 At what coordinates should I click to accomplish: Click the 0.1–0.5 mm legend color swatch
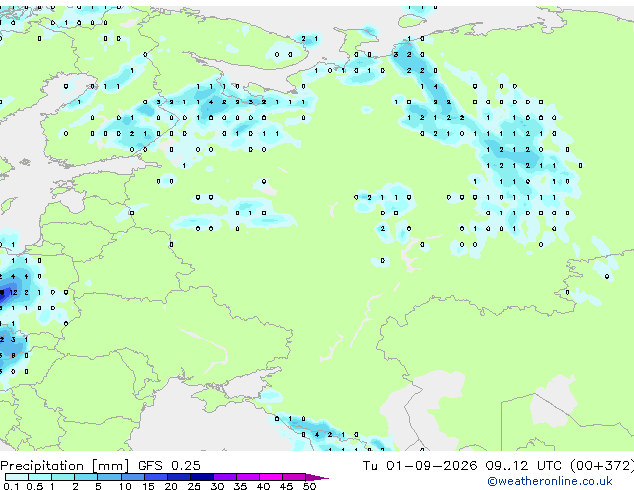(x=17, y=477)
